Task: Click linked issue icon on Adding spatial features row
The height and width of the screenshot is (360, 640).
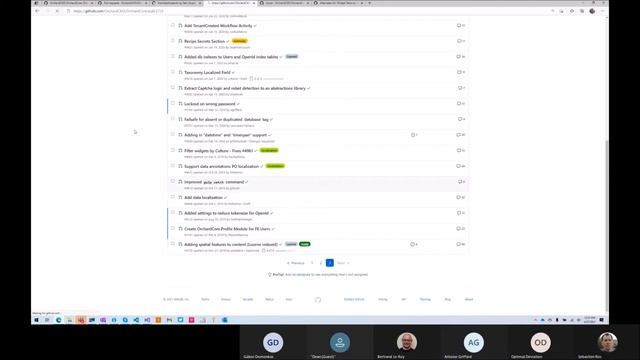Action: click(413, 244)
